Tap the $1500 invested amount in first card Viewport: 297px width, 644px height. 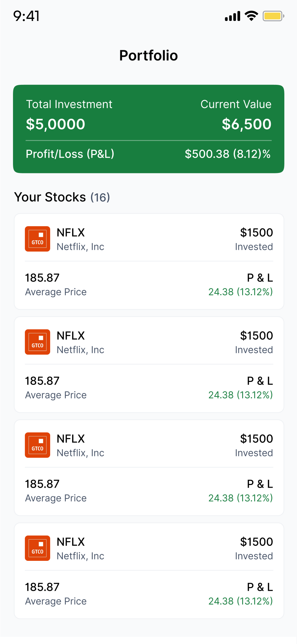click(256, 233)
